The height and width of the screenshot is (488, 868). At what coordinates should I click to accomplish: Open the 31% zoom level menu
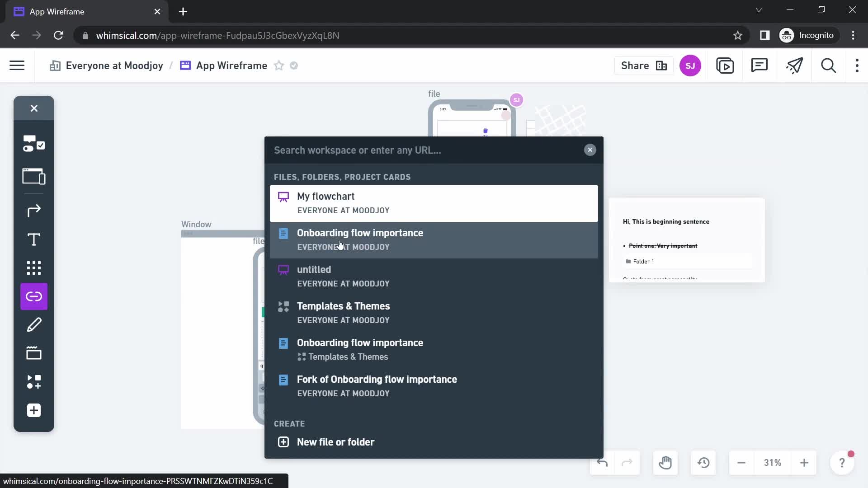[773, 463]
